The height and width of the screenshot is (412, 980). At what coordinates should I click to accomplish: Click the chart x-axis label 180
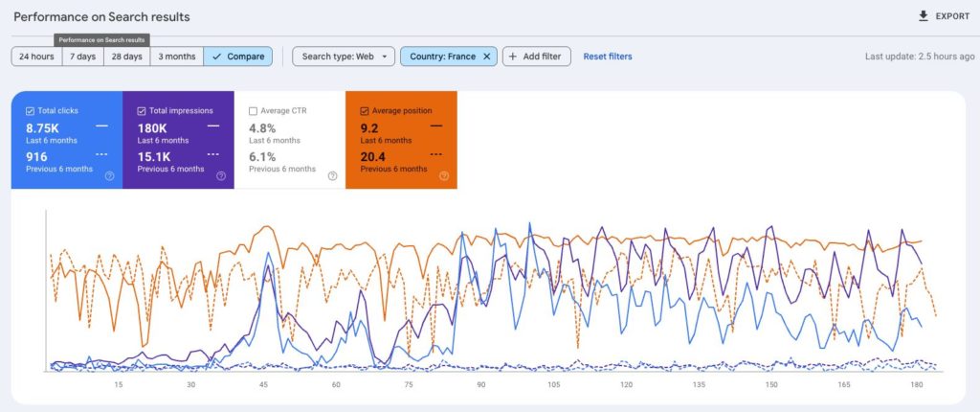(x=917, y=385)
